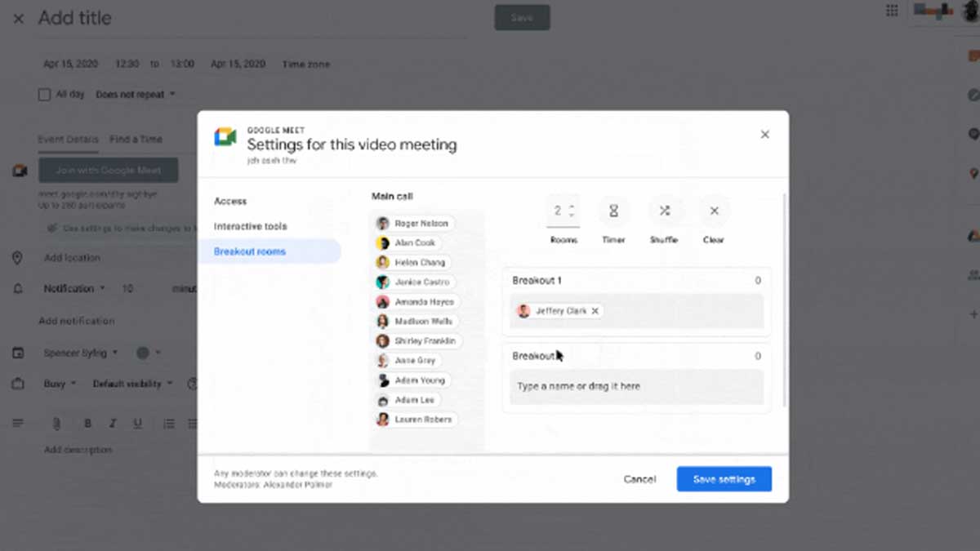980x551 pixels.
Task: Open the event color picker
Action: tap(148, 353)
